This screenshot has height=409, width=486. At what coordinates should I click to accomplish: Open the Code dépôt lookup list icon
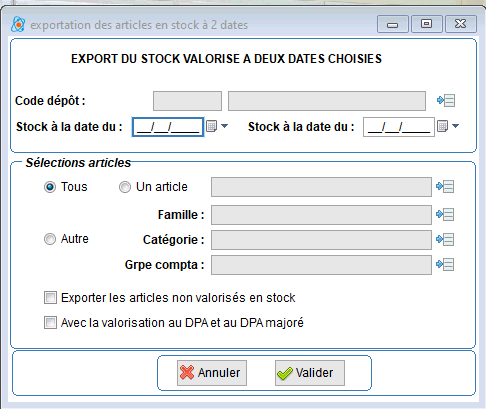446,100
